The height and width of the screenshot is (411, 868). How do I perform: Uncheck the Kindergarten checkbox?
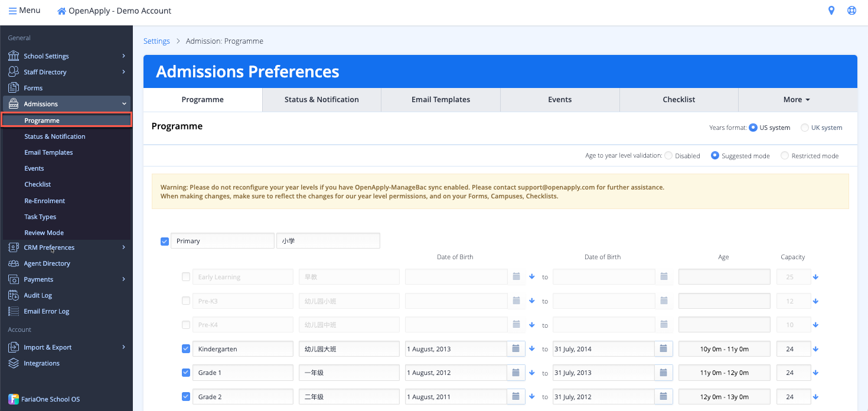click(186, 349)
